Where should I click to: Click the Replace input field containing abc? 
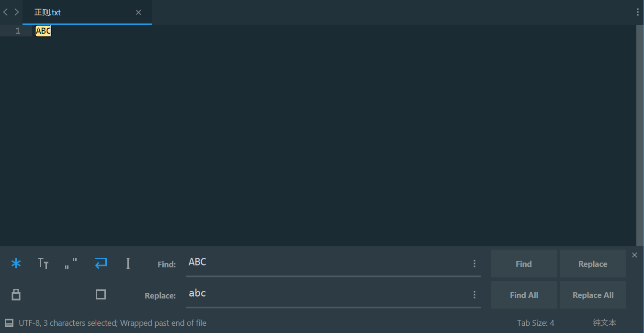coord(326,294)
